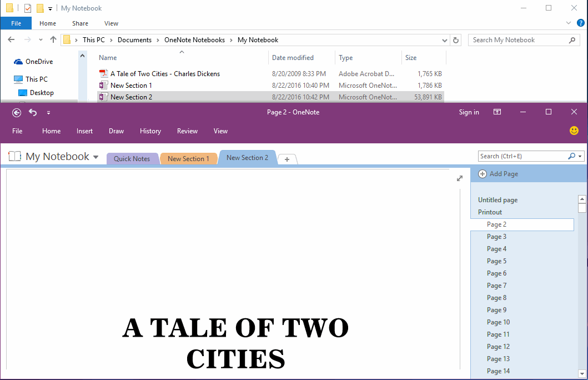The width and height of the screenshot is (588, 380).
Task: Open the Explorer File menu
Action: (x=16, y=23)
